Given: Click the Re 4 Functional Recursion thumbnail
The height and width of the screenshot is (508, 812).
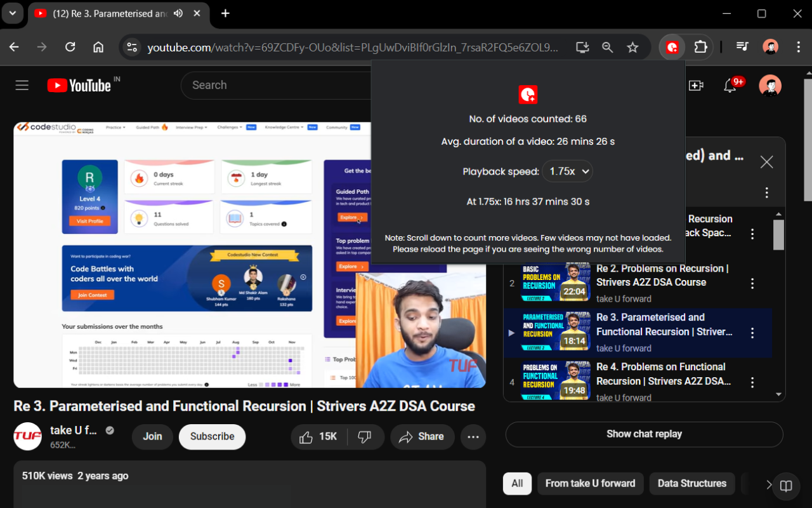Looking at the screenshot, I should tap(556, 380).
